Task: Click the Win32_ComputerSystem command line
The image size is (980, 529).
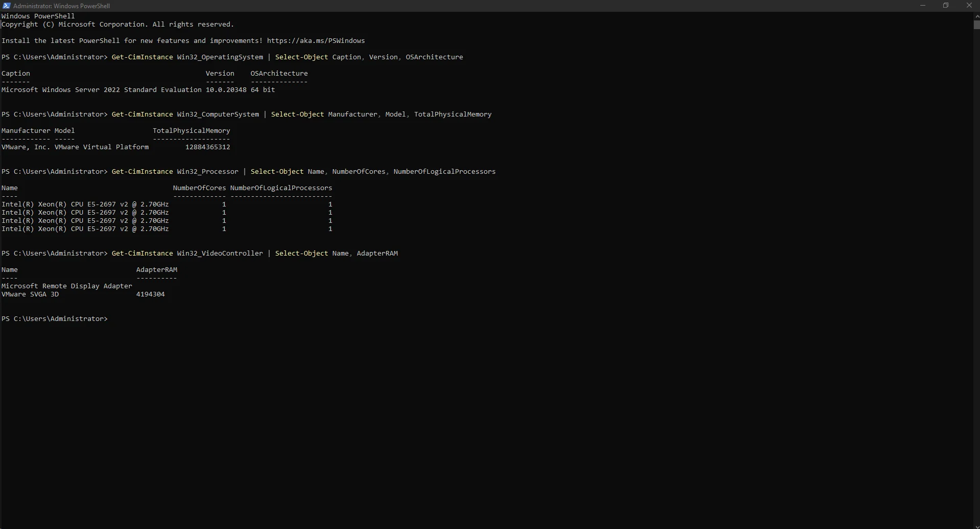Action: 247,114
